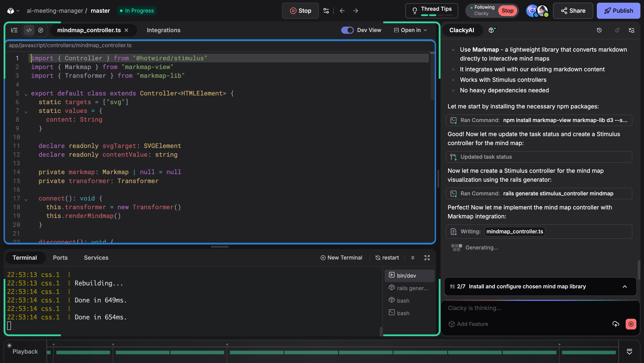Open chat history clock icon
This screenshot has width=644, height=363.
pyautogui.click(x=599, y=30)
